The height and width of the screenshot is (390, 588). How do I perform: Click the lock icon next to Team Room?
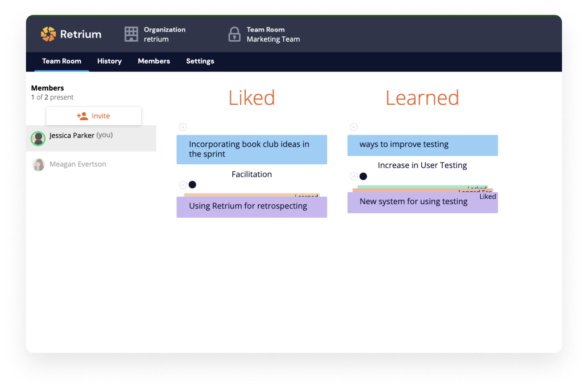coord(234,34)
